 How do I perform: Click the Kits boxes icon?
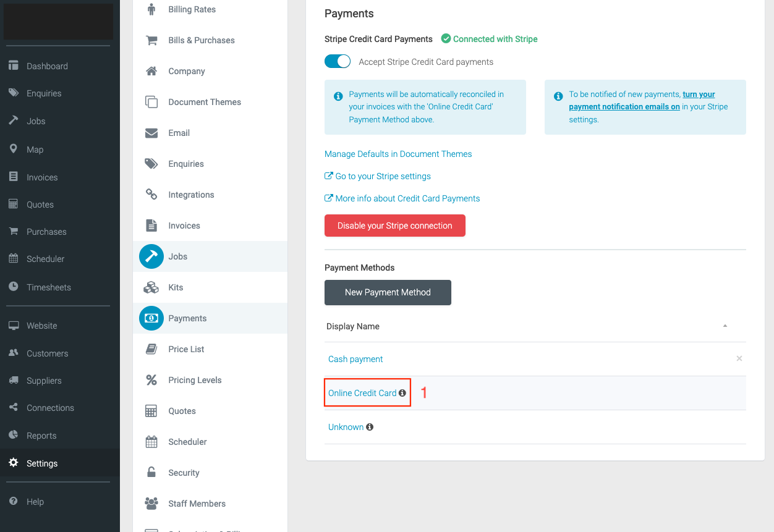pos(151,287)
